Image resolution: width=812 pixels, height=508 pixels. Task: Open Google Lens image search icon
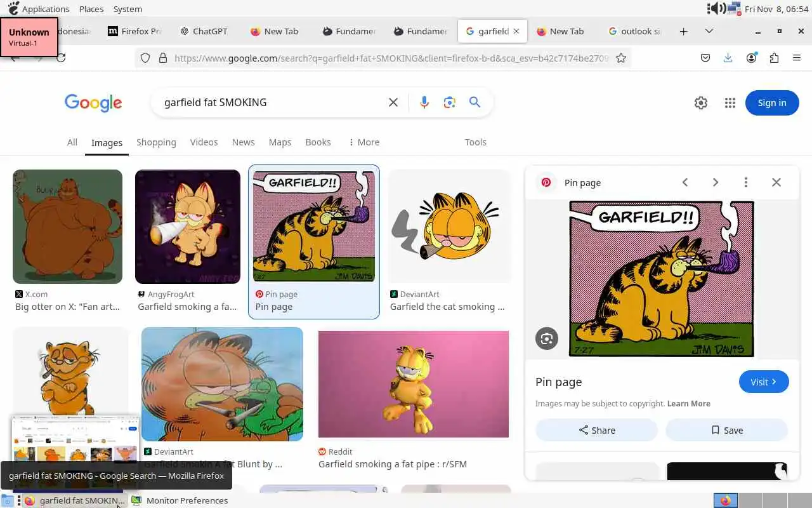(x=450, y=102)
